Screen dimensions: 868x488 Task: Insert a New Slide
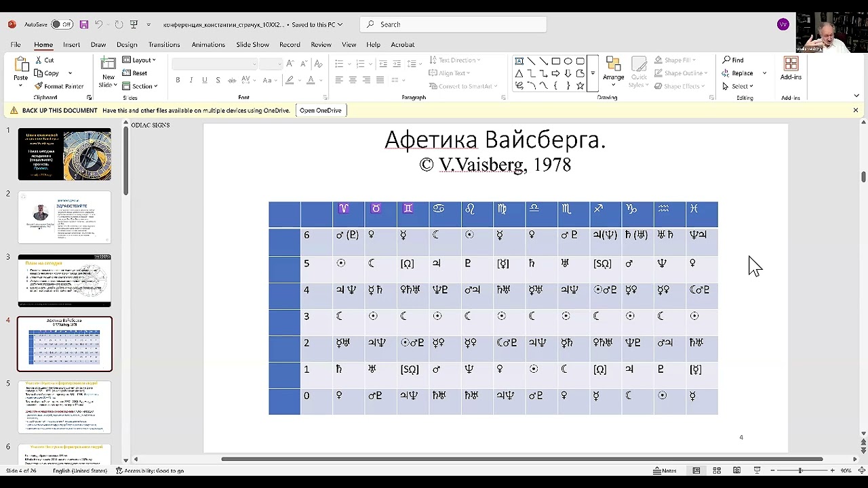[x=108, y=72]
